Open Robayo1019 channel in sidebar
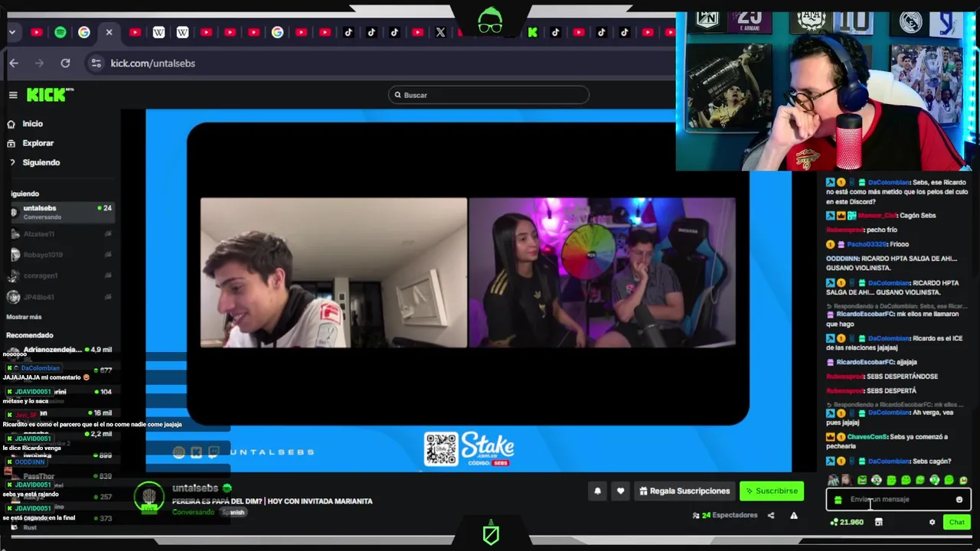 [x=61, y=255]
